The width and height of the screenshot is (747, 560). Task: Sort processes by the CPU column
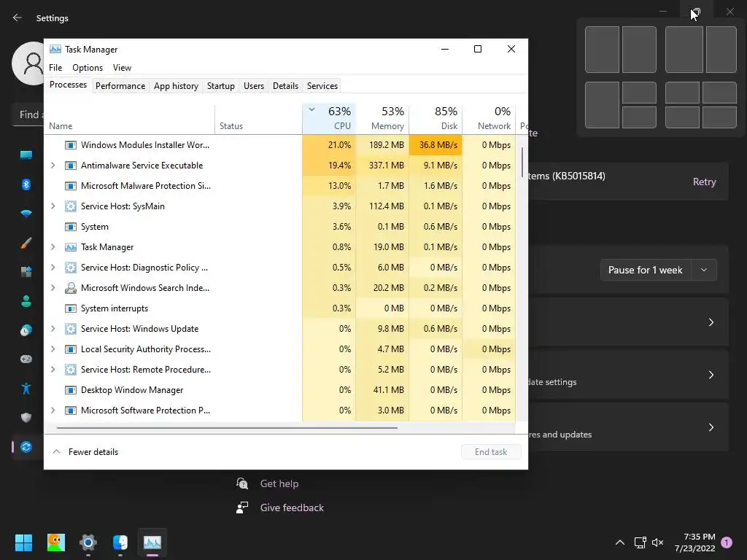(329, 119)
